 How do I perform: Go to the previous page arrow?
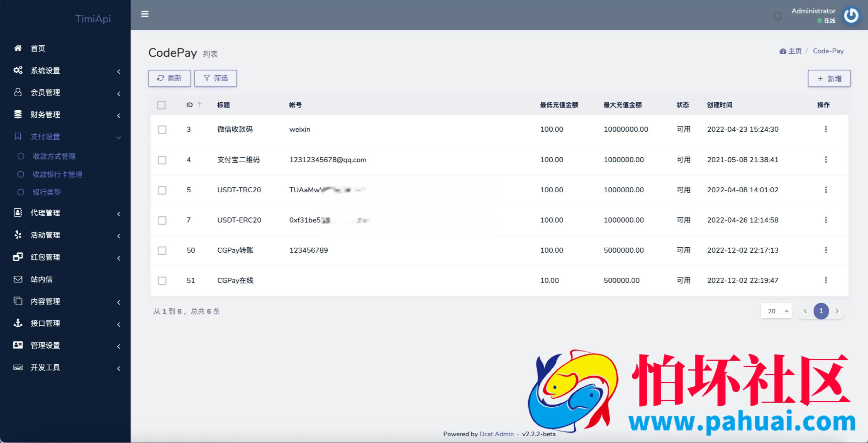805,311
